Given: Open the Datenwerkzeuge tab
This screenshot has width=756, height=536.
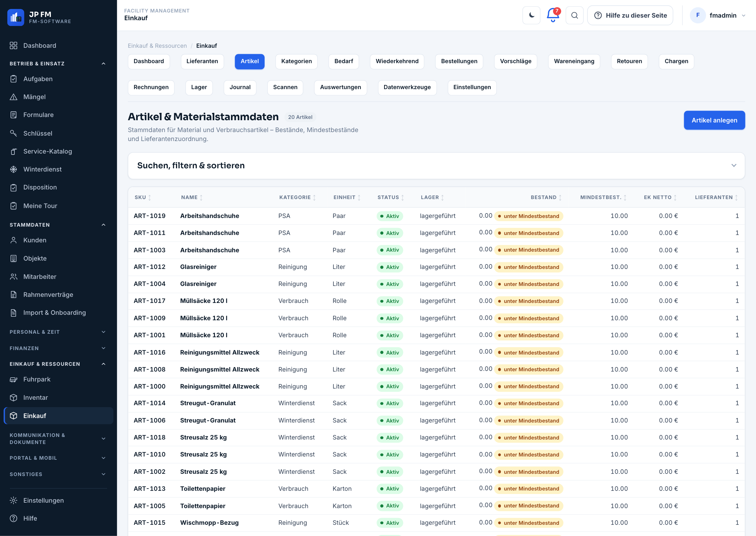Looking at the screenshot, I should (x=407, y=88).
